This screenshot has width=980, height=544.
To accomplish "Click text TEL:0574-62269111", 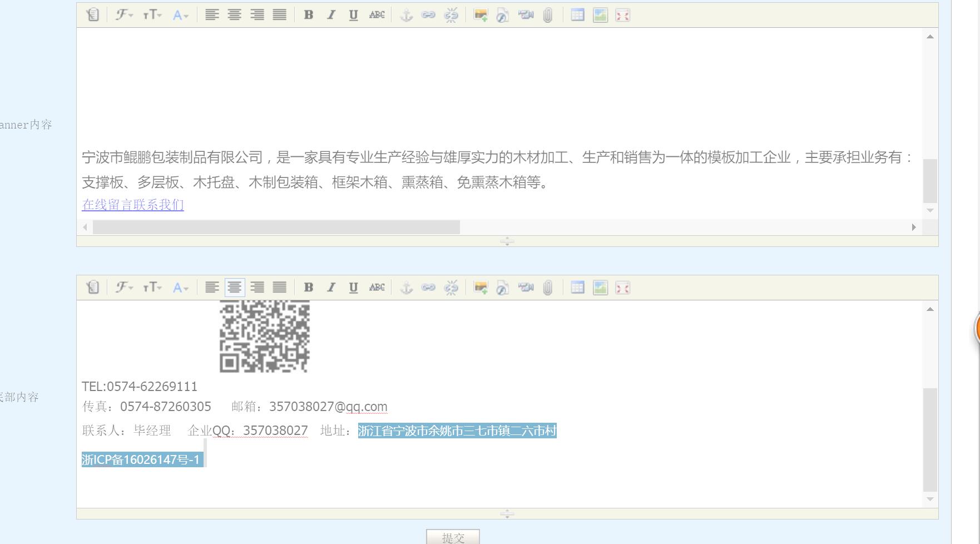I will pos(140,387).
